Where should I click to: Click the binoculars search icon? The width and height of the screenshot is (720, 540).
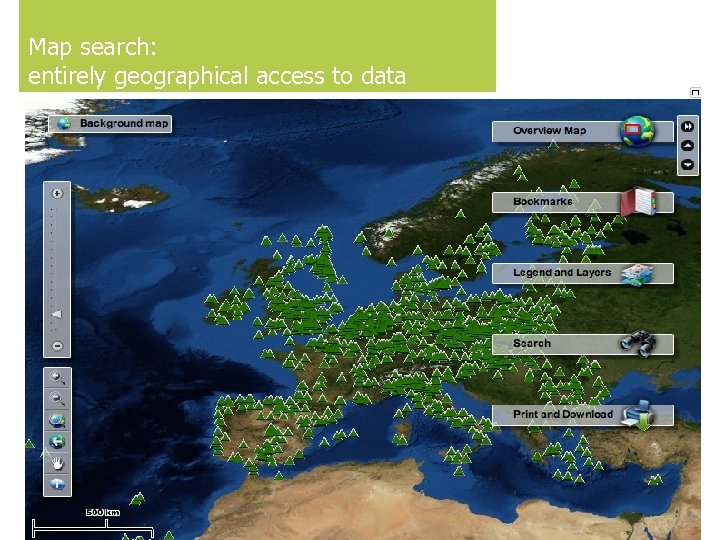point(638,343)
